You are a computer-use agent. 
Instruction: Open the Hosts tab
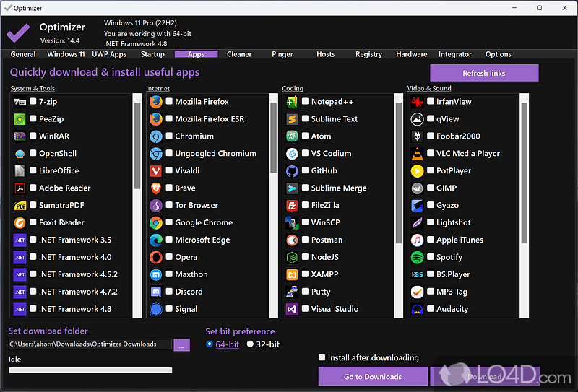tap(326, 54)
